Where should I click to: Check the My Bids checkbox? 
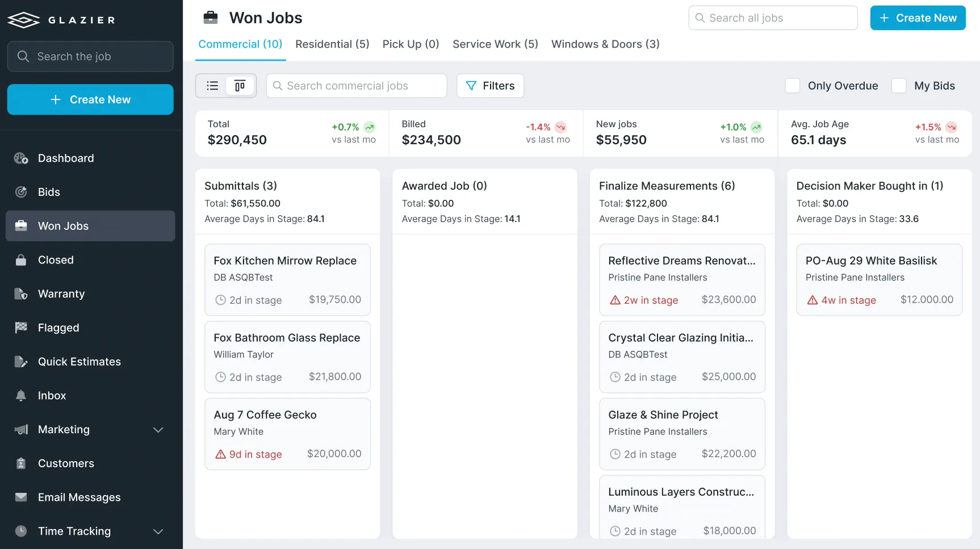[899, 86]
